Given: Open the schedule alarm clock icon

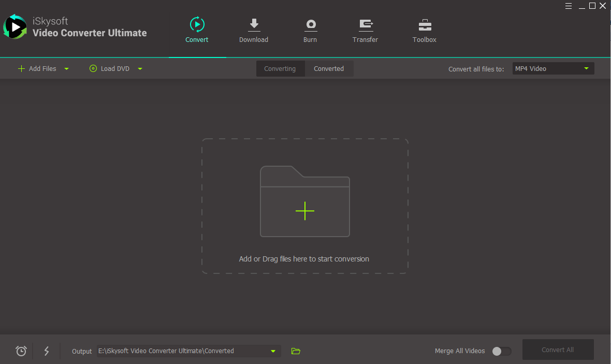Looking at the screenshot, I should [x=21, y=351].
